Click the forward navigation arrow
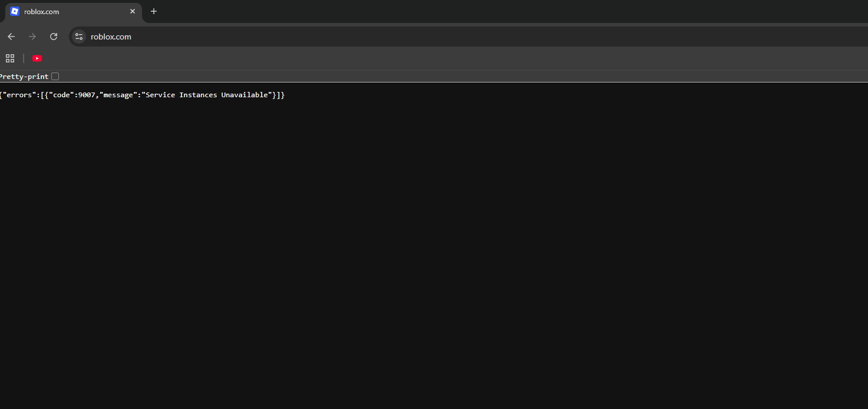The width and height of the screenshot is (868, 409). 32,36
